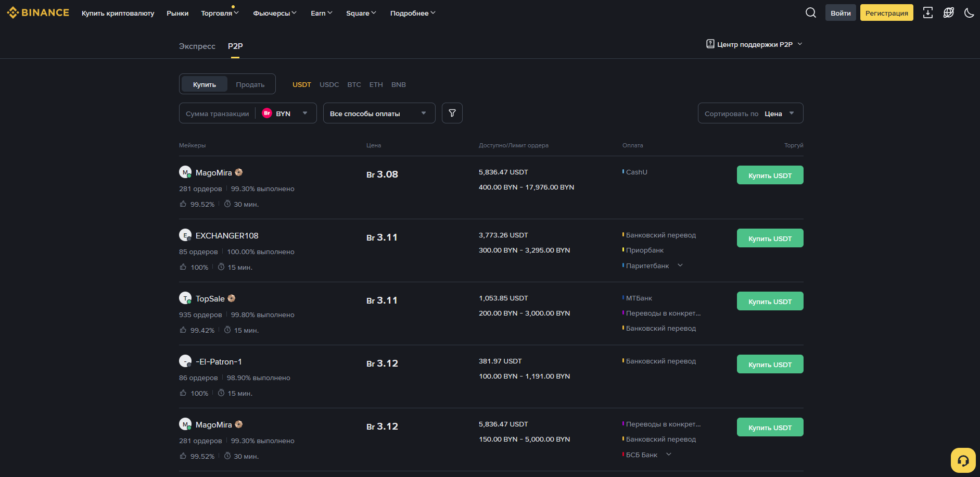Click the Сумма транзакции input field
Image resolution: width=980 pixels, height=477 pixels.
coord(217,113)
